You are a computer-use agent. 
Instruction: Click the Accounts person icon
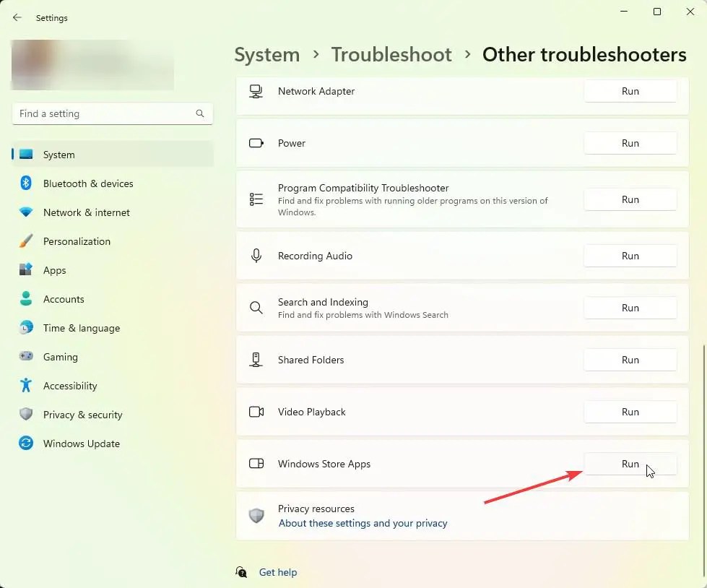26,298
